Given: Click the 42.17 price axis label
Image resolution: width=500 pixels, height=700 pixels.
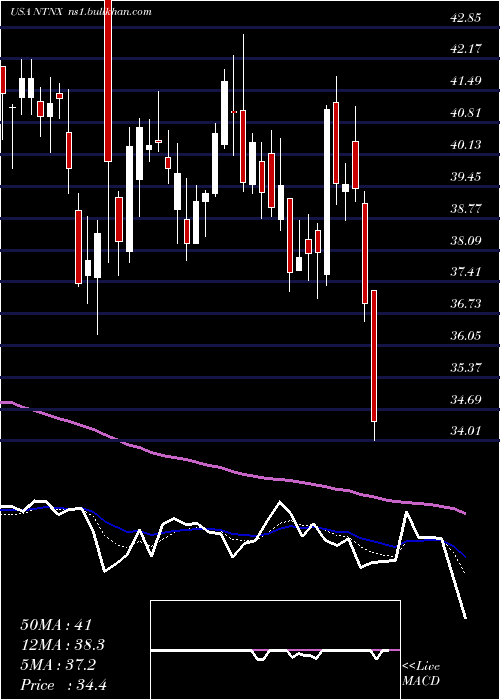Looking at the screenshot, I should [x=466, y=49].
